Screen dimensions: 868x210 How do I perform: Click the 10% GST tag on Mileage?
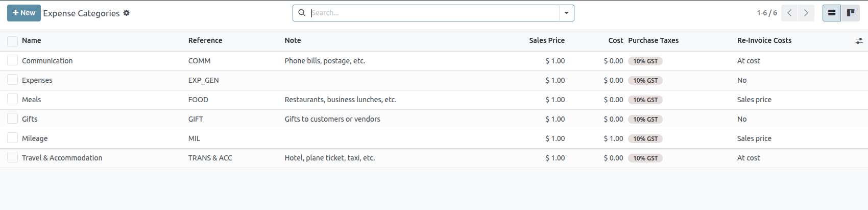pos(645,139)
